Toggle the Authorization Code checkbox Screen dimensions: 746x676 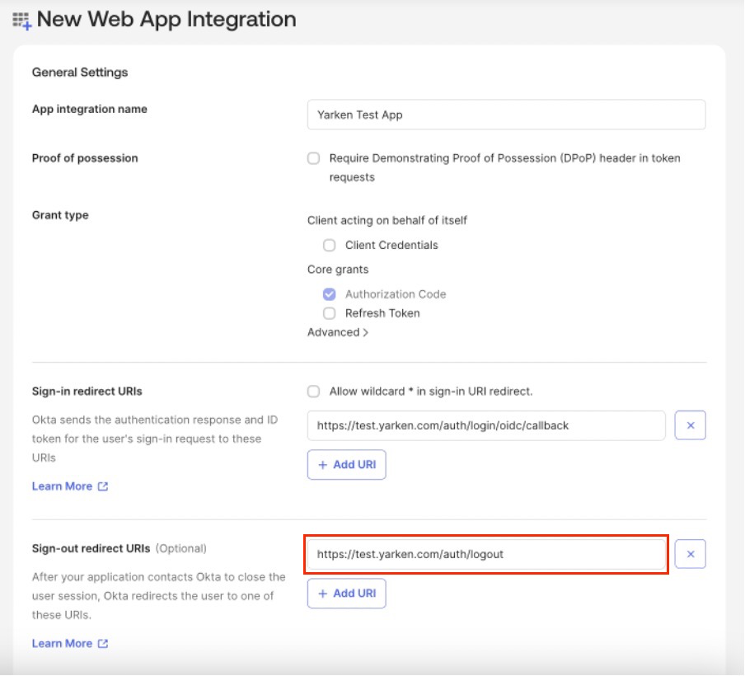tap(329, 294)
